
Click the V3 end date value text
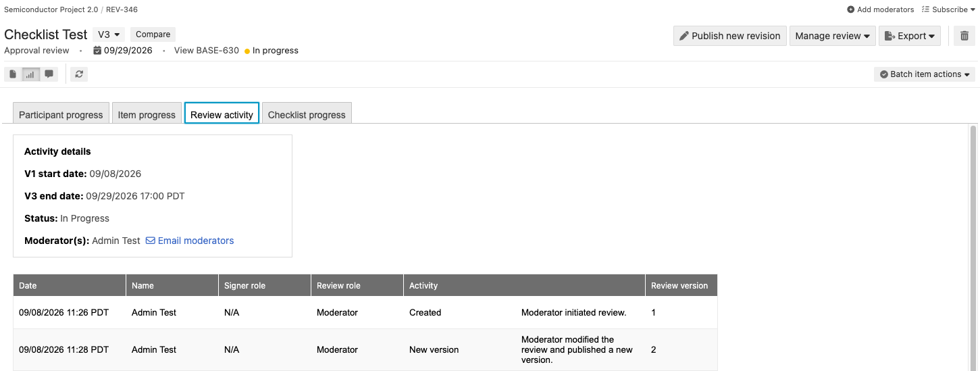[135, 196]
